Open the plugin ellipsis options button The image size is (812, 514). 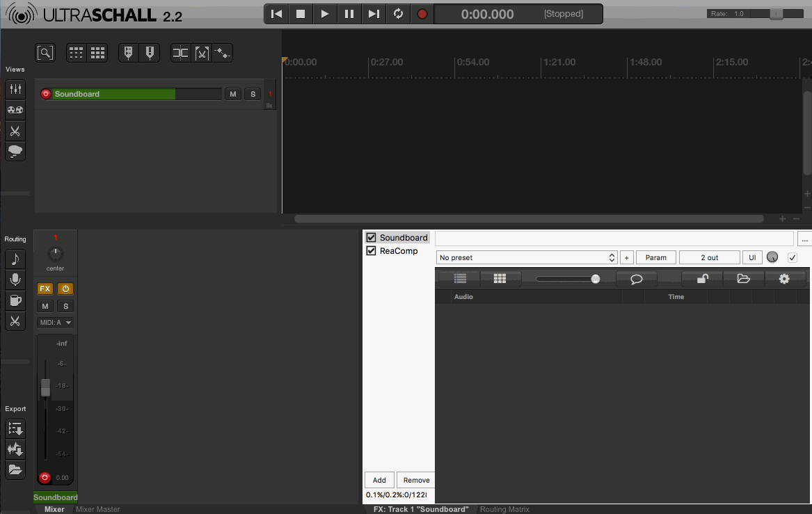point(804,239)
